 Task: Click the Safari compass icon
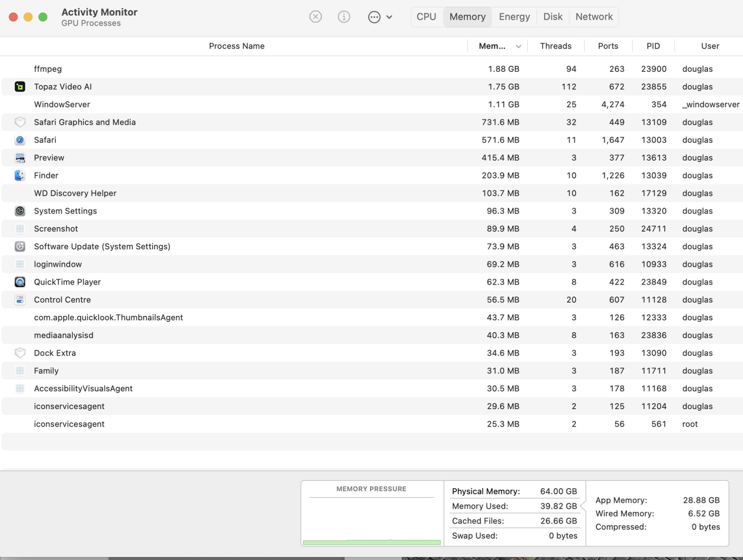point(20,140)
